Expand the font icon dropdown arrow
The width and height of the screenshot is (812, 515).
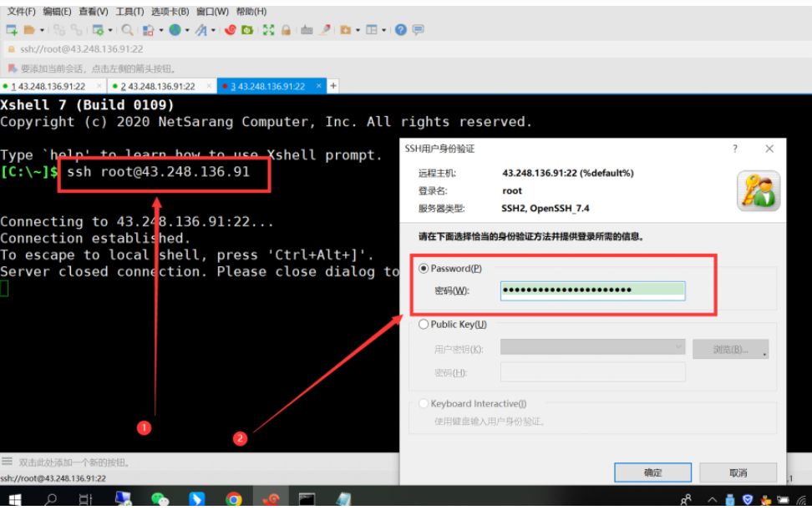pyautogui.click(x=213, y=31)
